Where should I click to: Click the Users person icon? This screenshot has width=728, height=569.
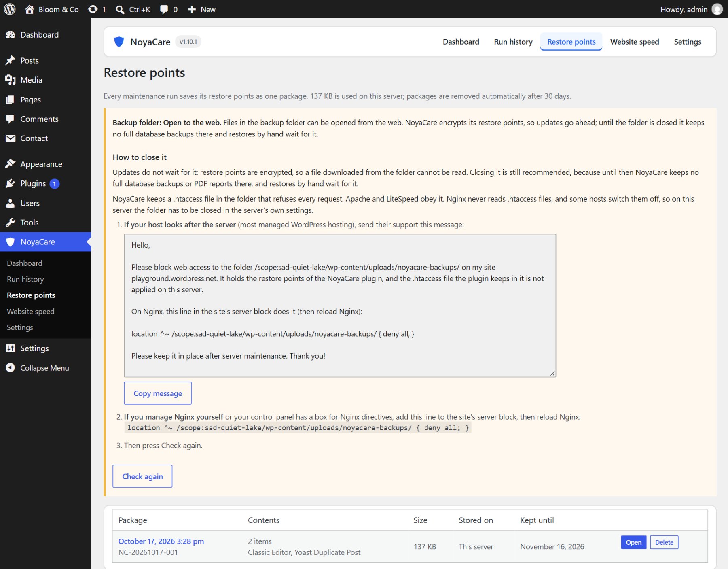click(x=11, y=203)
